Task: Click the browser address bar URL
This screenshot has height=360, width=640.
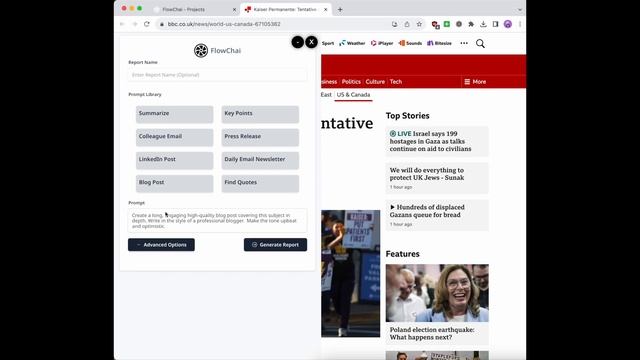Action: coord(224,24)
